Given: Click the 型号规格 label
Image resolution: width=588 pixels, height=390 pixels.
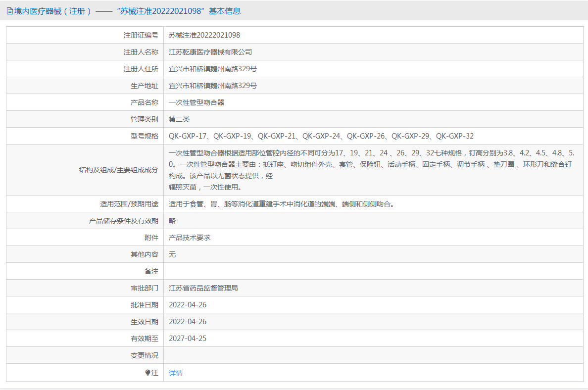Looking at the screenshot, I should point(145,136).
